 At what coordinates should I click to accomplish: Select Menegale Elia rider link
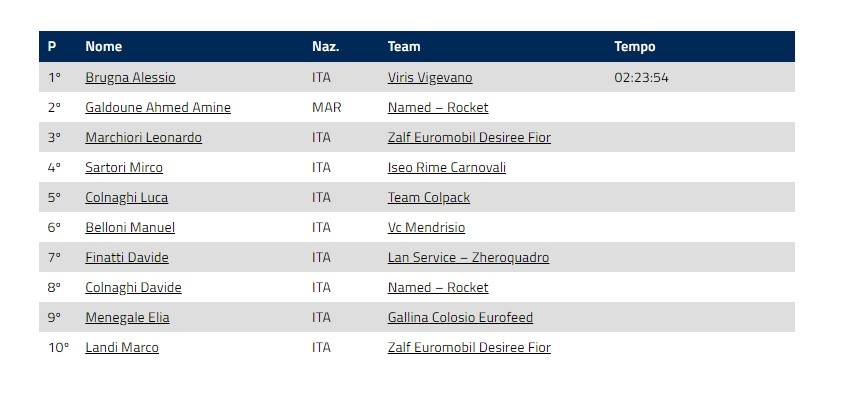pos(127,318)
